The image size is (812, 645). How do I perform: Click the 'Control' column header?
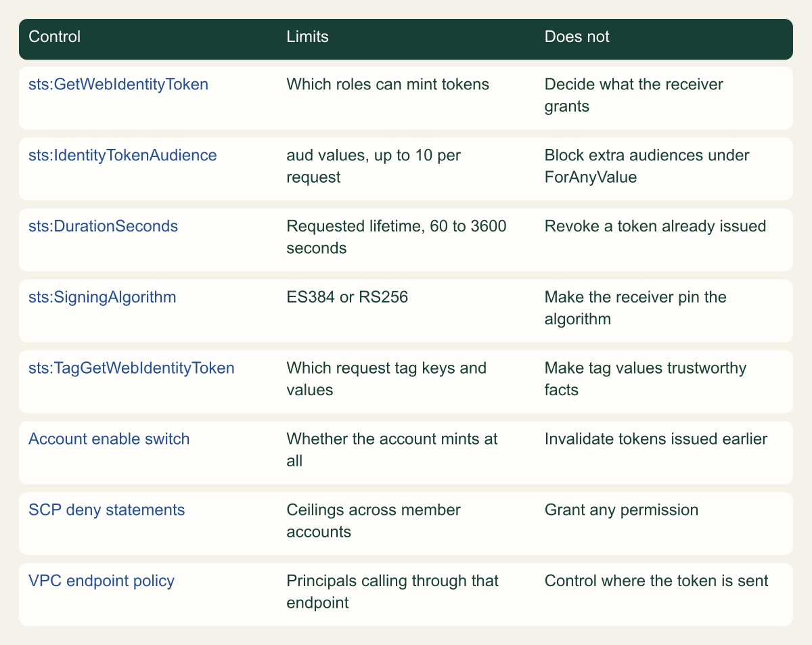tap(55, 37)
